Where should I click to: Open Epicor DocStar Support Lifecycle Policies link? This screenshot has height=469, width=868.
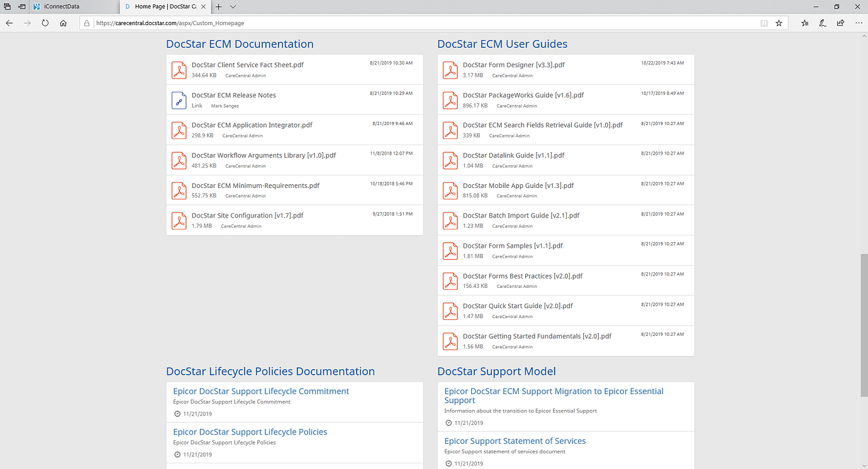click(x=250, y=431)
